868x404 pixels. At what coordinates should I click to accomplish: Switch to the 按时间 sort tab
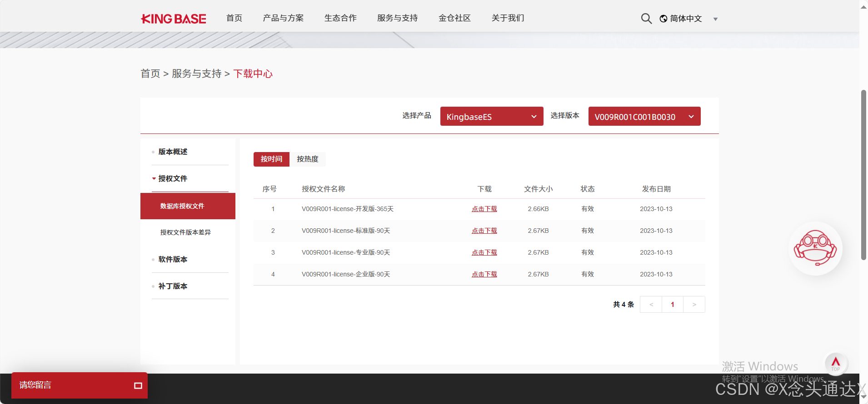(x=271, y=159)
